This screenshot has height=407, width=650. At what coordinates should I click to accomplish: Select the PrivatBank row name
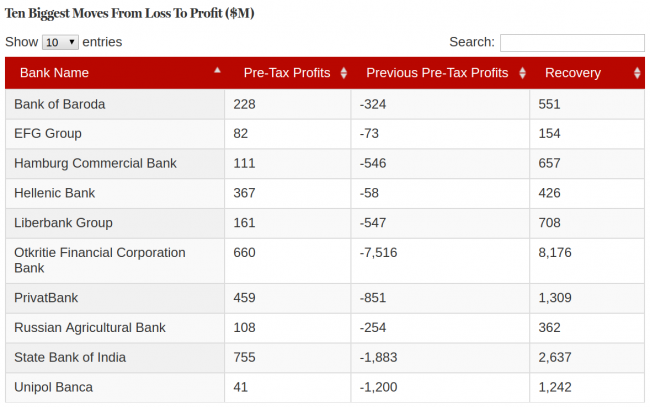click(x=46, y=298)
